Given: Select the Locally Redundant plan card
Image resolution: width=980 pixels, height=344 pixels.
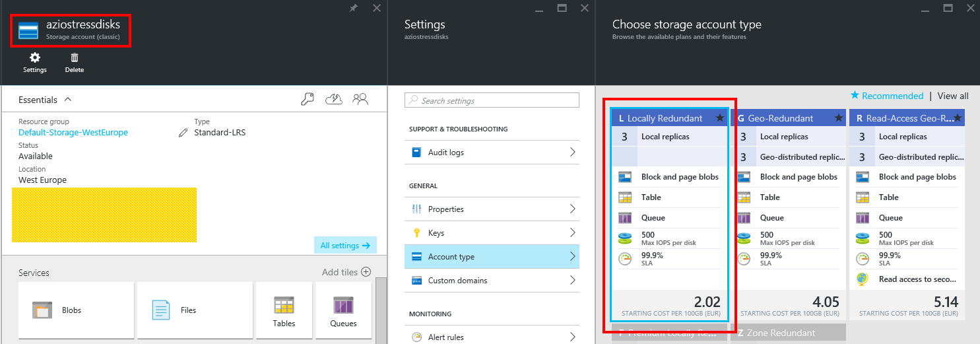Looking at the screenshot, I should click(669, 215).
